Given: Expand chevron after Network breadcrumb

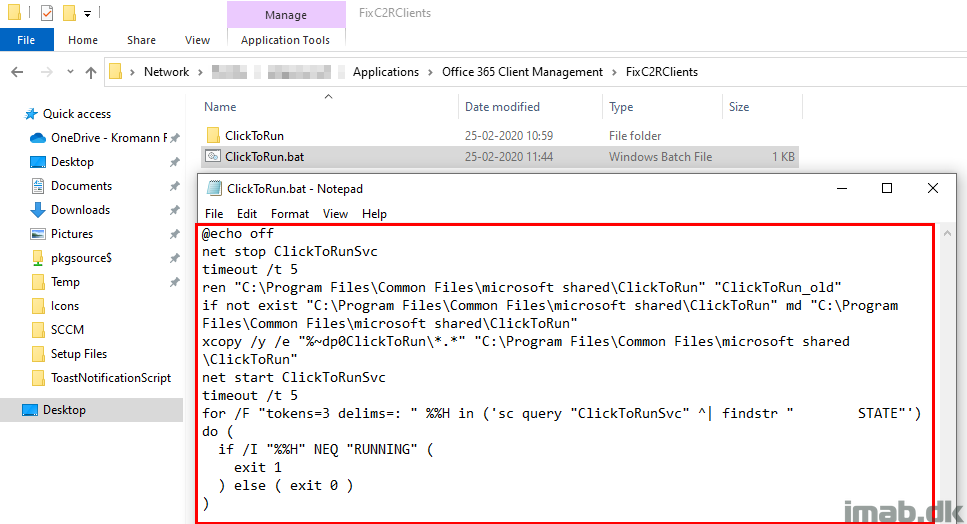Looking at the screenshot, I should [200, 72].
